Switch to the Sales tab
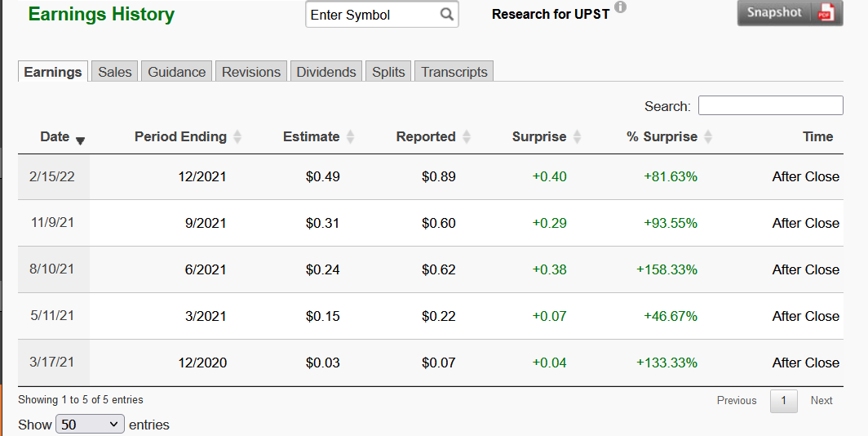This screenshot has height=436, width=868. (115, 72)
